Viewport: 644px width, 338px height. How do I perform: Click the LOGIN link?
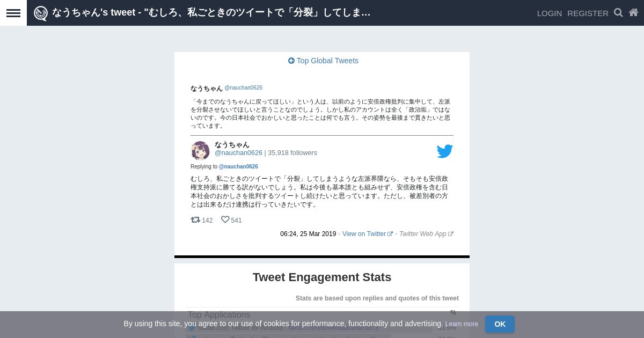tap(550, 13)
